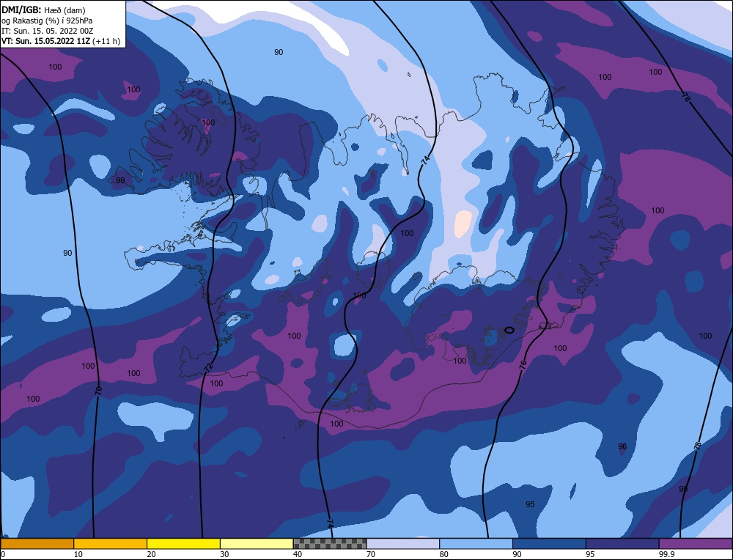Click the amber 10-20 legend color segment
733x560 pixels.
click(111, 543)
